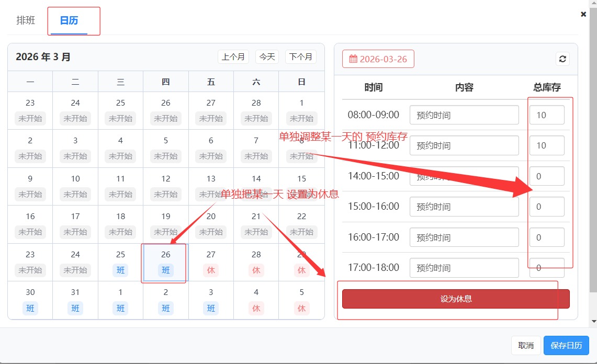Click the 08:00-09:00 content input field
Image resolution: width=597 pixels, height=364 pixels.
[464, 115]
